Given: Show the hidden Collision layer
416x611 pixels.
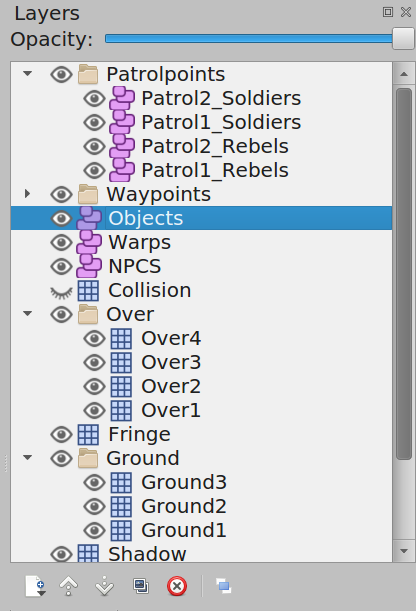Looking at the screenshot, I should (x=61, y=291).
